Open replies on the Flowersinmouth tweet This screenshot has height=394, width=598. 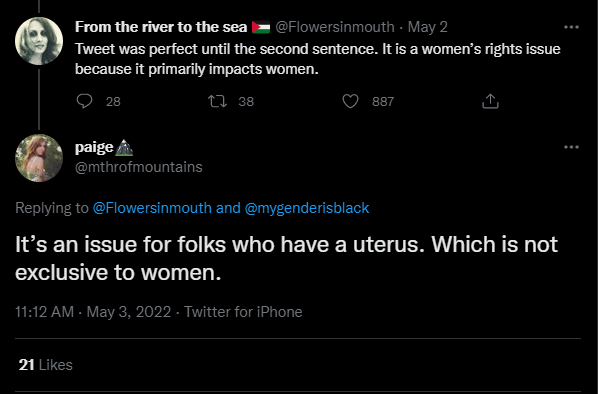point(84,101)
